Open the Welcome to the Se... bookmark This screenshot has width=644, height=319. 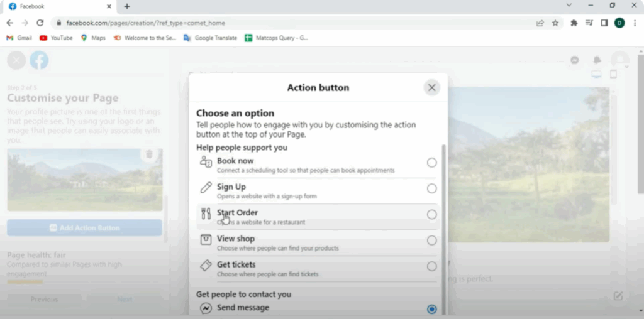coord(145,38)
